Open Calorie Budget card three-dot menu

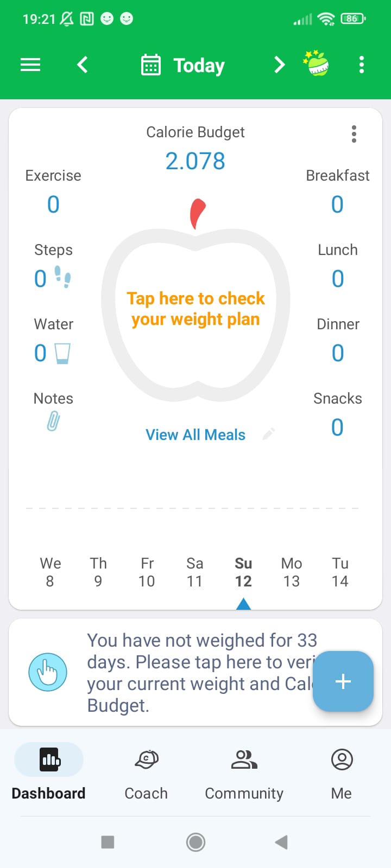pyautogui.click(x=354, y=134)
